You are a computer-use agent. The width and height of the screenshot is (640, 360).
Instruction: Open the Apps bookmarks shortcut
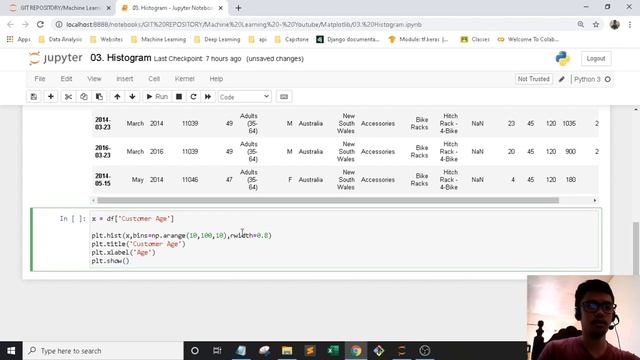click(19, 39)
